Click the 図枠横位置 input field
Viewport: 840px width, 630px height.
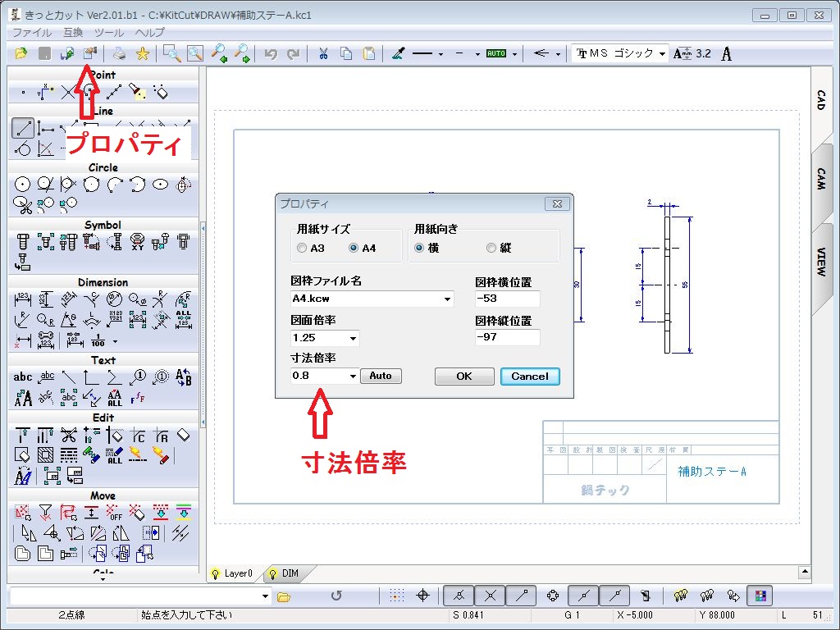(x=507, y=299)
